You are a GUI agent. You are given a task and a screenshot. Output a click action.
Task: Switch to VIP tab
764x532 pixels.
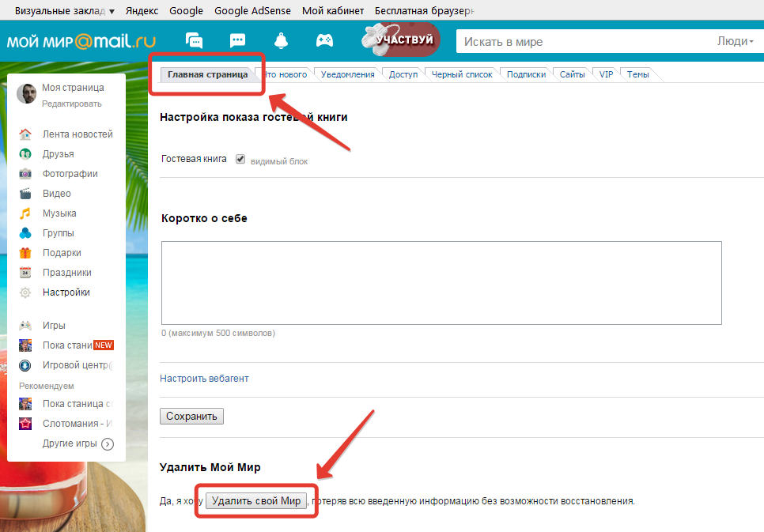606,74
